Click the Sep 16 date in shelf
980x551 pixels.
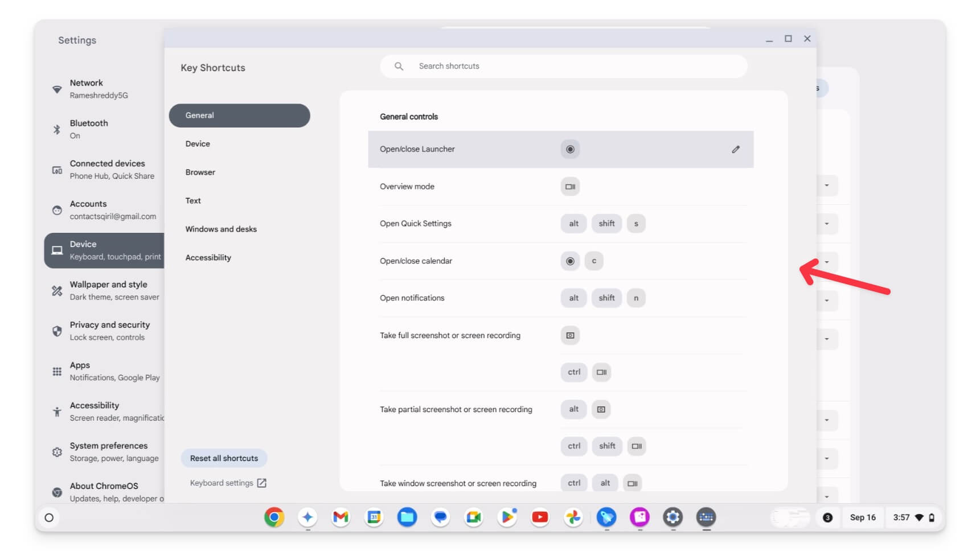pos(863,517)
